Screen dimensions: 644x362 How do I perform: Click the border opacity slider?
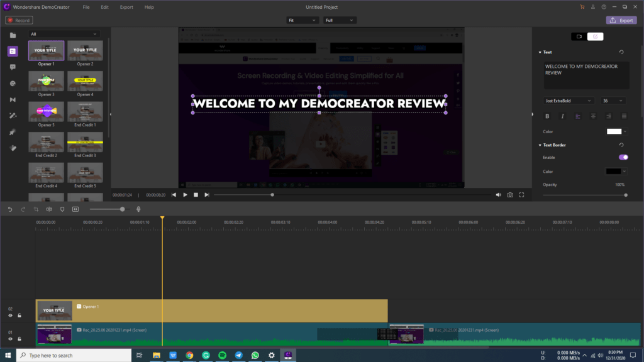(x=585, y=195)
